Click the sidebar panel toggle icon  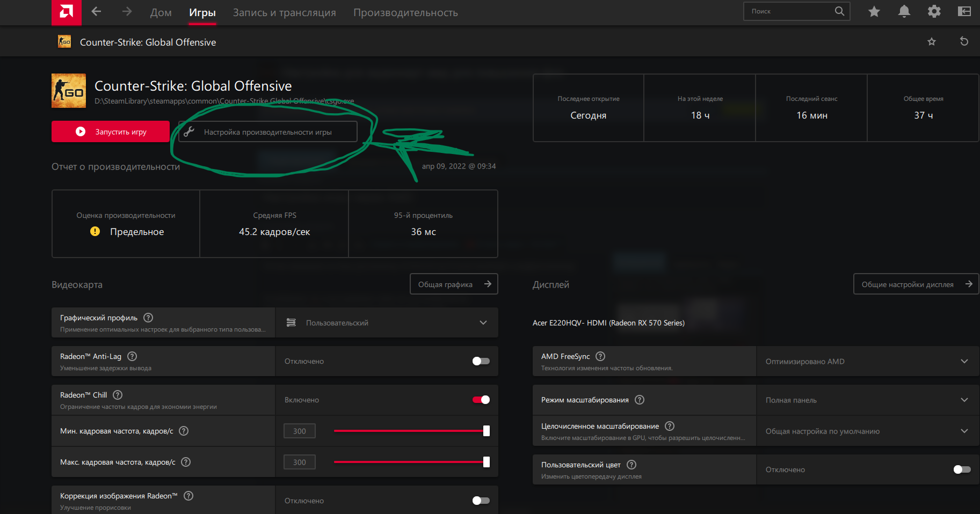pyautogui.click(x=964, y=11)
